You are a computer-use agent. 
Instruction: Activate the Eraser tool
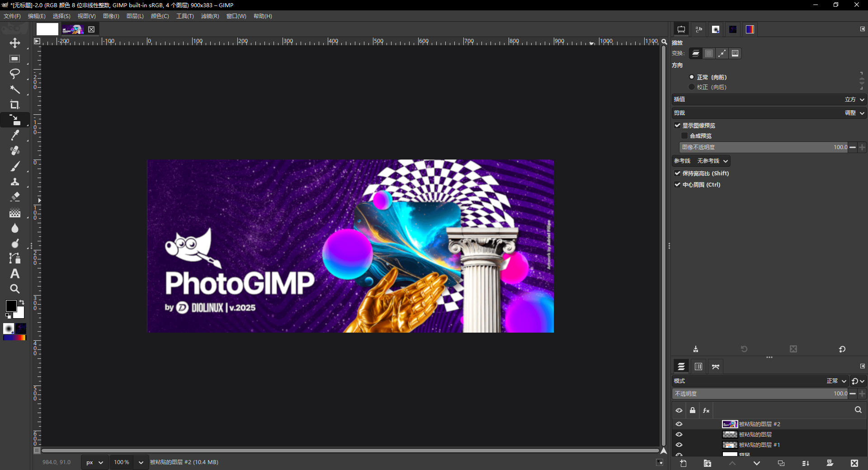tap(15, 197)
